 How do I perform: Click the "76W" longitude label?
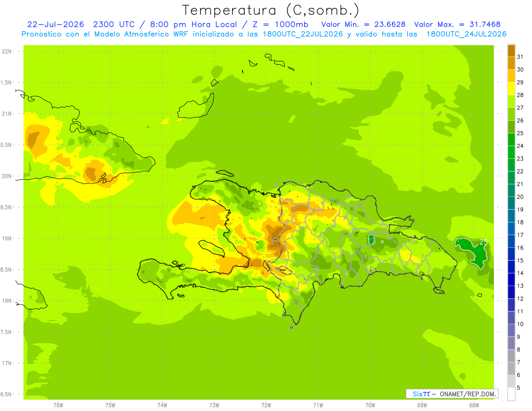click(x=58, y=405)
